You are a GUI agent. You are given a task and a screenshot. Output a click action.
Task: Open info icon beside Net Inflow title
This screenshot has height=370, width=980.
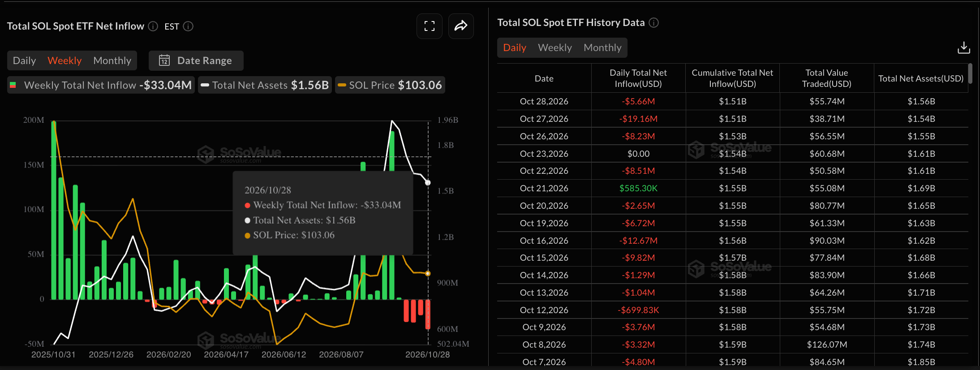pyautogui.click(x=153, y=26)
